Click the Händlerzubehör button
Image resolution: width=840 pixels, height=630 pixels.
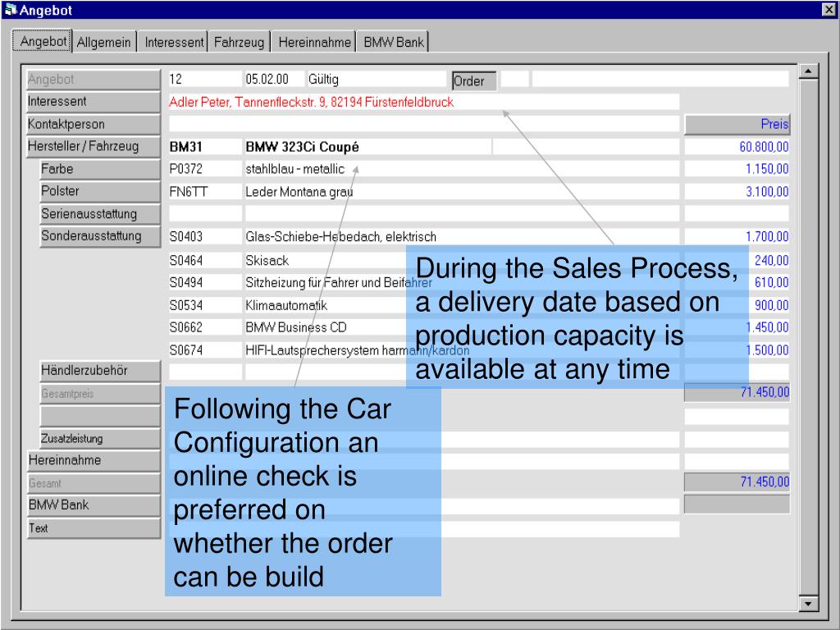pyautogui.click(x=100, y=371)
